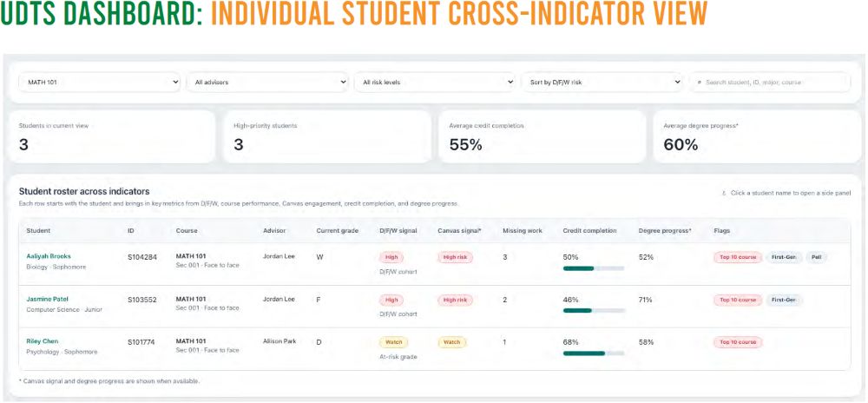Click First-Gen flag on Jasmine Patel row

tap(784, 300)
